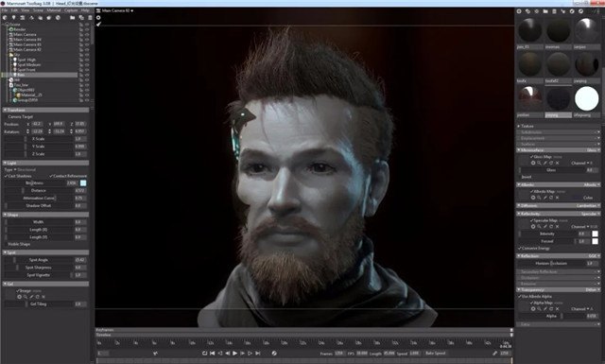Image resolution: width=605 pixels, height=364 pixels.
Task: Select the Sky item in the scene tree
Action: click(17, 55)
